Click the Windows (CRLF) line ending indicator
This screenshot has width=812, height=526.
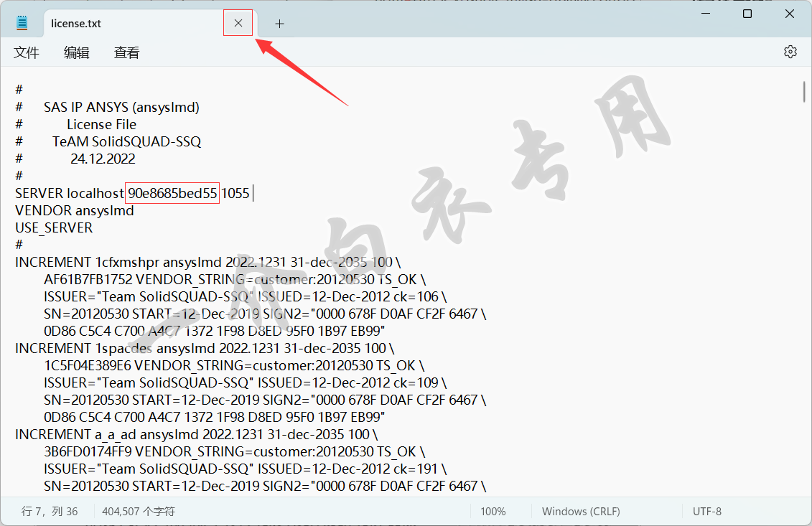[x=581, y=512]
